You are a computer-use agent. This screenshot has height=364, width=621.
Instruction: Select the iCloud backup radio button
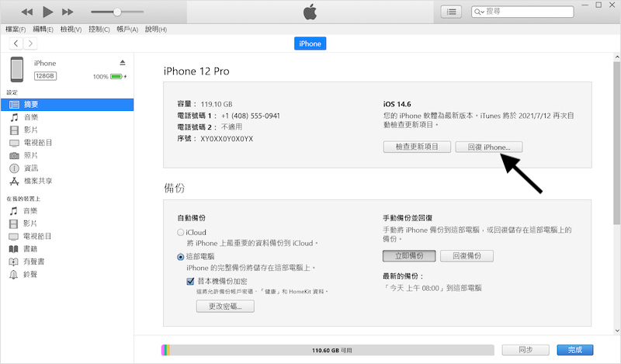pos(181,233)
